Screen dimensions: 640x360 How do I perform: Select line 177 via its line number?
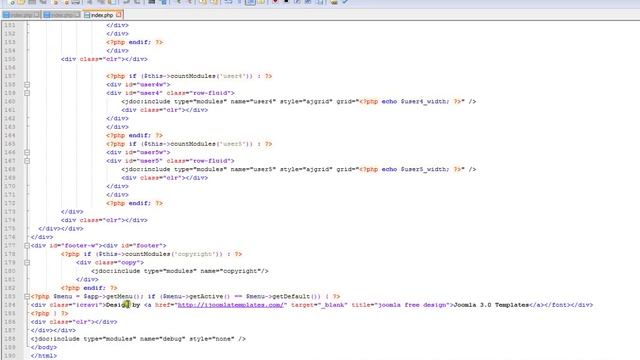point(10,245)
